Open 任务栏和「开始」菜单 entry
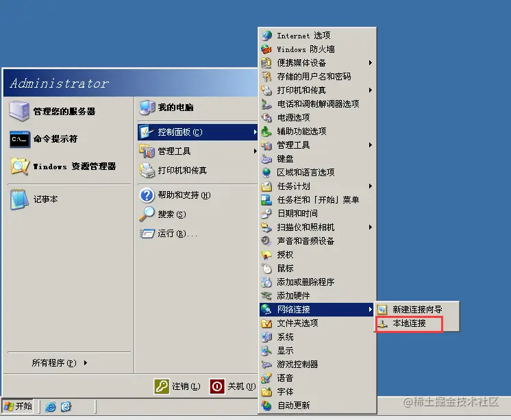Screen dimensions: 511x420 (x=317, y=199)
